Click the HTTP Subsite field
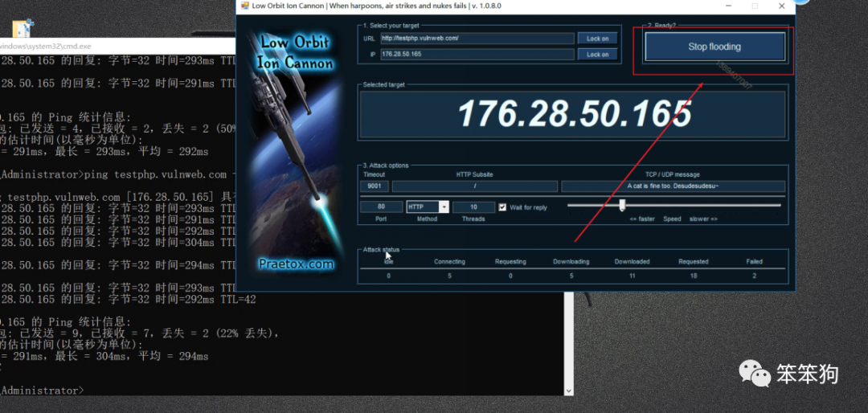The height and width of the screenshot is (413, 868). click(x=475, y=186)
